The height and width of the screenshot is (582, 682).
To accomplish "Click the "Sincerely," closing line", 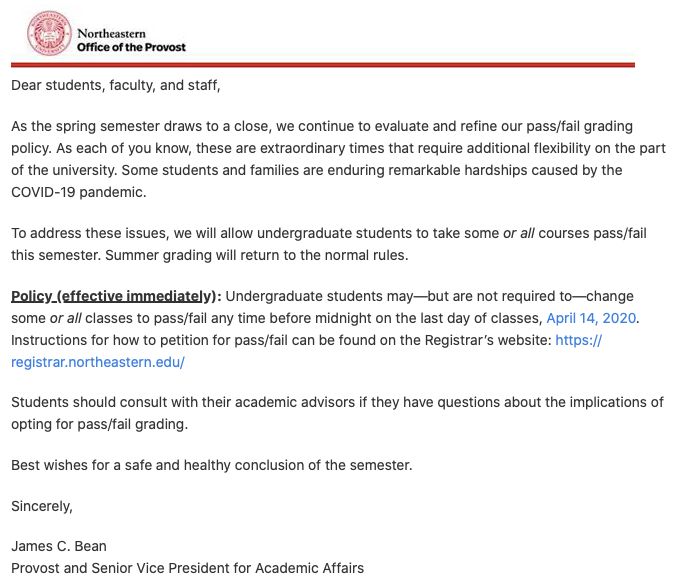I will (x=42, y=506).
